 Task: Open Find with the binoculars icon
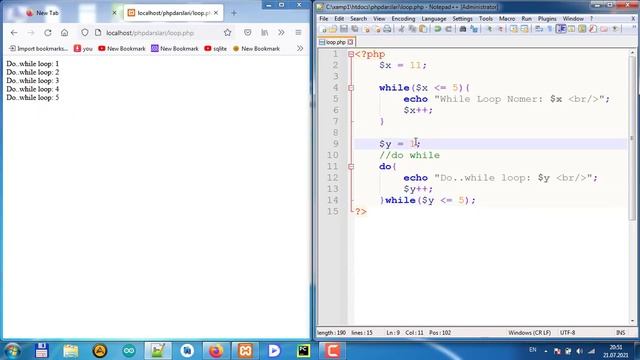(462, 29)
